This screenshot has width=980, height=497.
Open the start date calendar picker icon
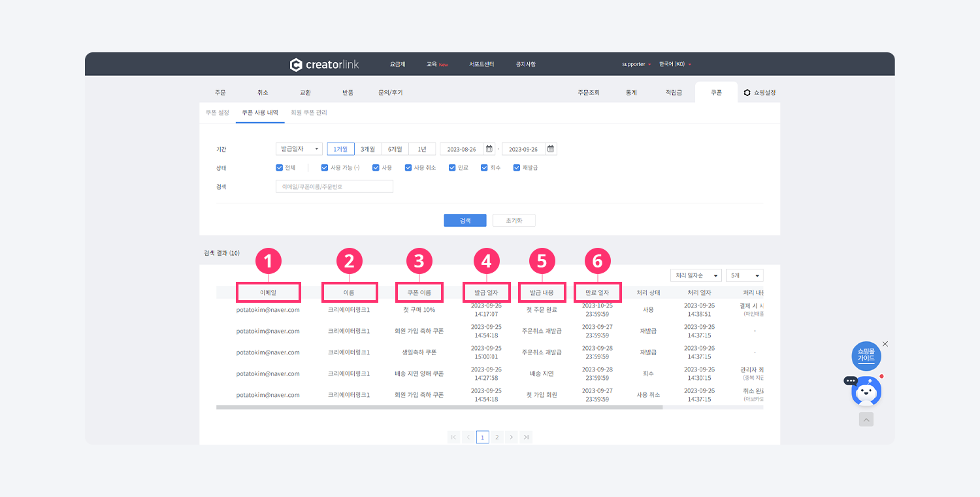pyautogui.click(x=489, y=149)
